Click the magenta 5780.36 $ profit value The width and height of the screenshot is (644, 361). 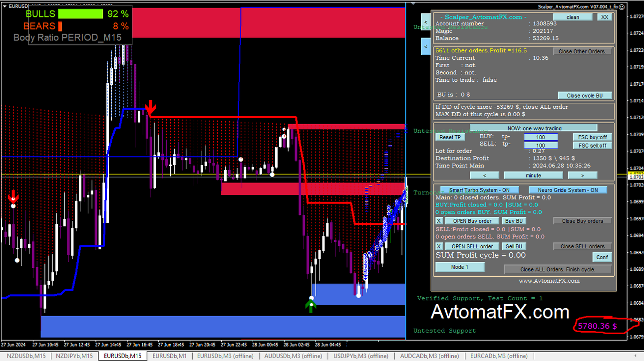[x=597, y=326]
